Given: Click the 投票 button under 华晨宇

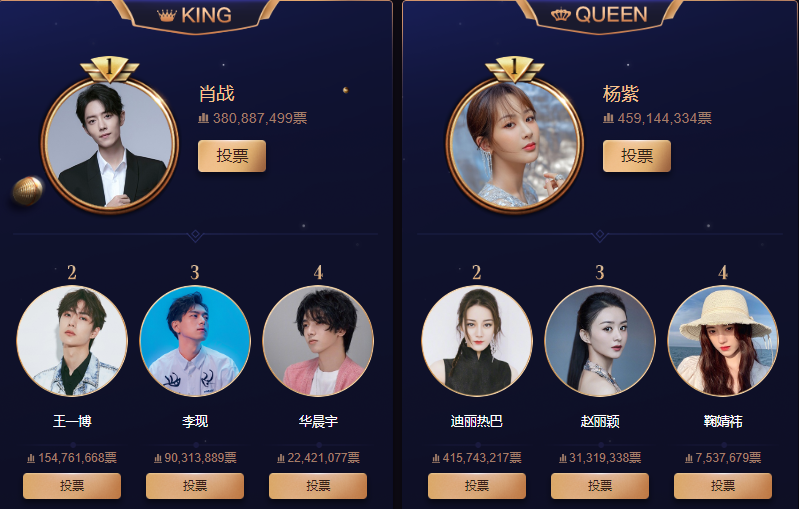Looking at the screenshot, I should click(318, 486).
